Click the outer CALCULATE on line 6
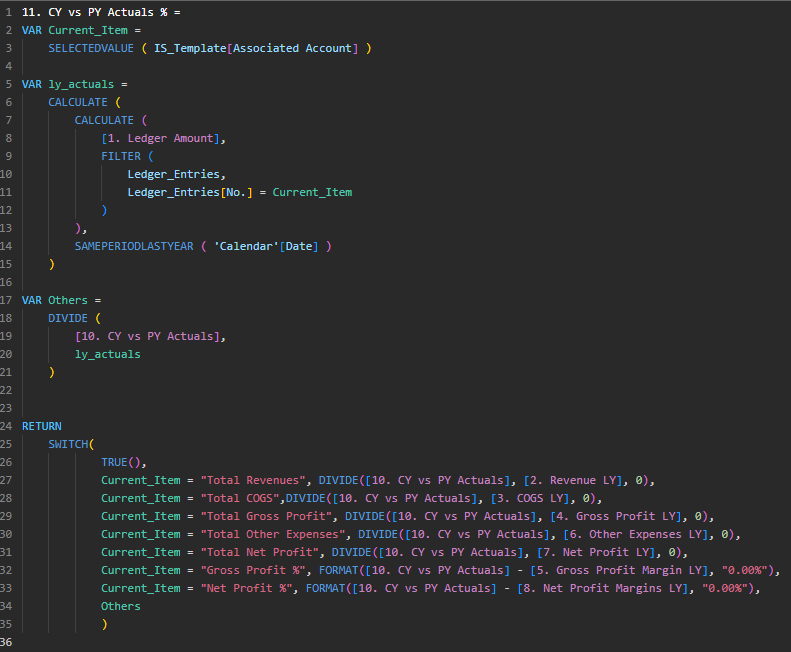The width and height of the screenshot is (791, 652). [x=78, y=102]
